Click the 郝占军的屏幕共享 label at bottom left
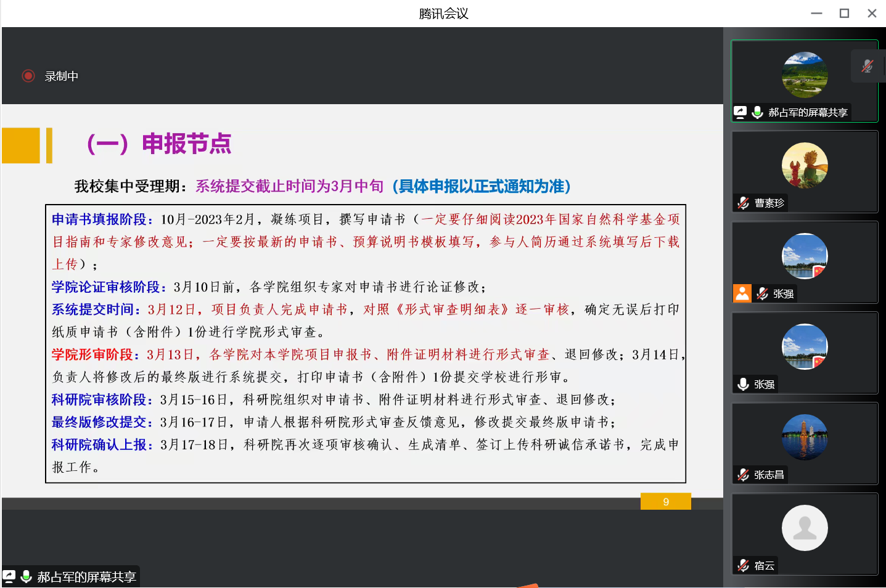The image size is (886, 588). coord(86,577)
